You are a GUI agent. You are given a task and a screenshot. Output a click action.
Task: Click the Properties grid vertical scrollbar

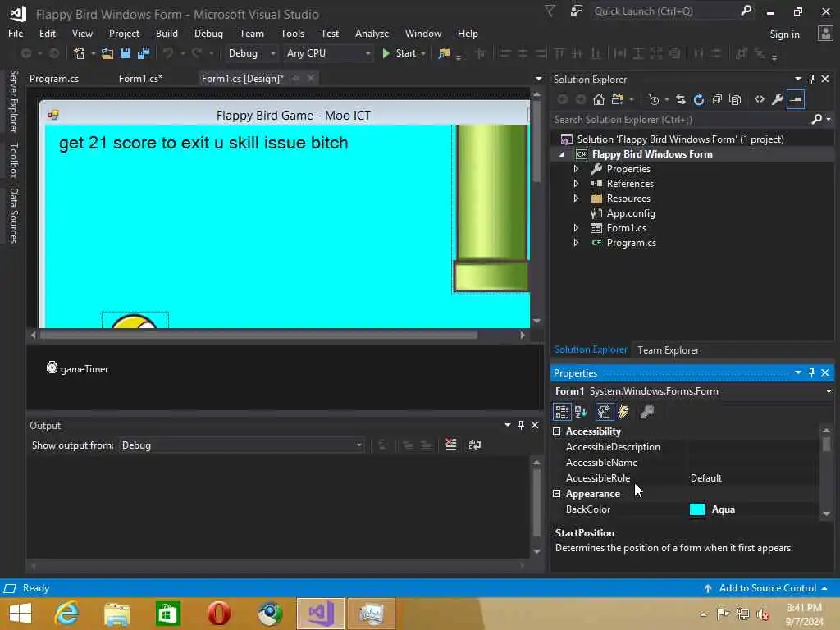[x=826, y=444]
